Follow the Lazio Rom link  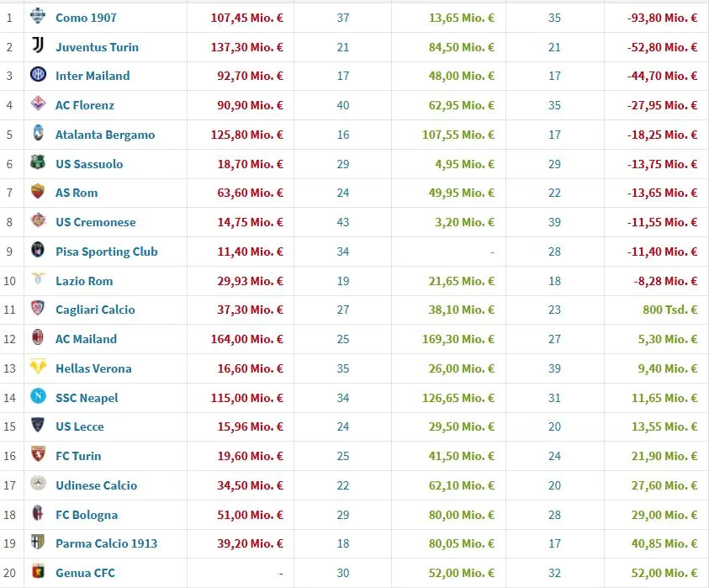pos(84,281)
